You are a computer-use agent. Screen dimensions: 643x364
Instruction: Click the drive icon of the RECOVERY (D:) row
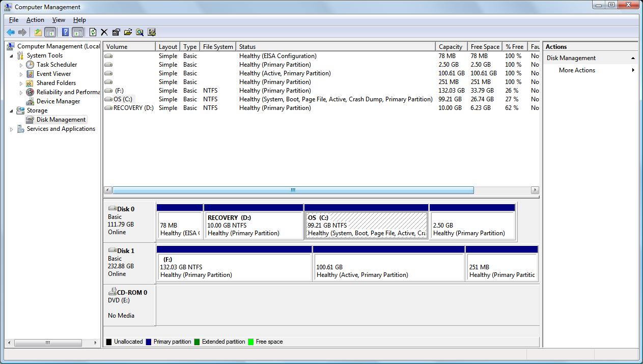coord(108,108)
